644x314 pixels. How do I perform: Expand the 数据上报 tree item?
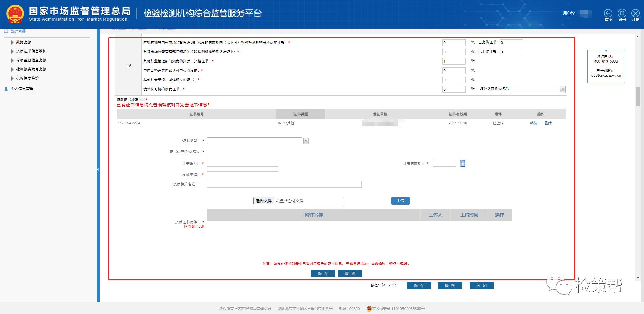point(12,42)
